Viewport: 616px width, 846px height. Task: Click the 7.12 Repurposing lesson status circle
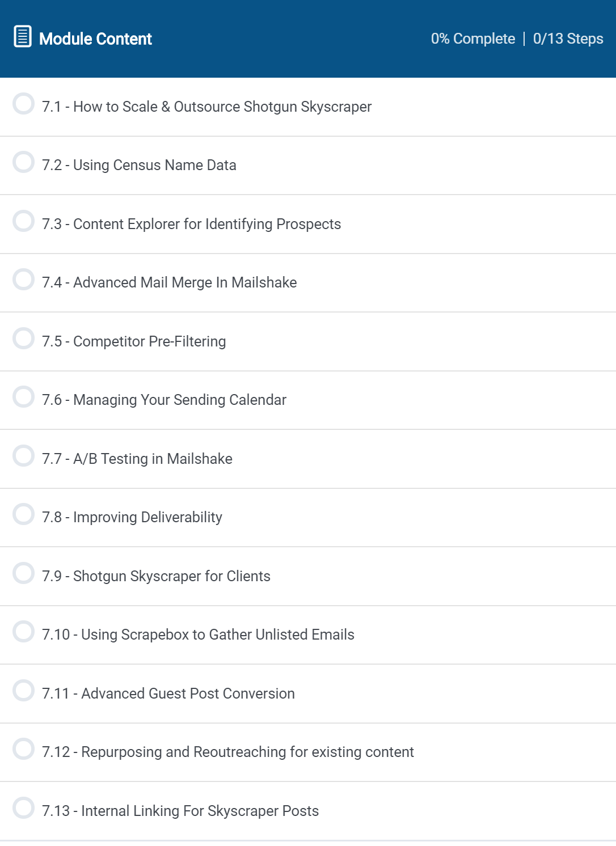point(24,749)
